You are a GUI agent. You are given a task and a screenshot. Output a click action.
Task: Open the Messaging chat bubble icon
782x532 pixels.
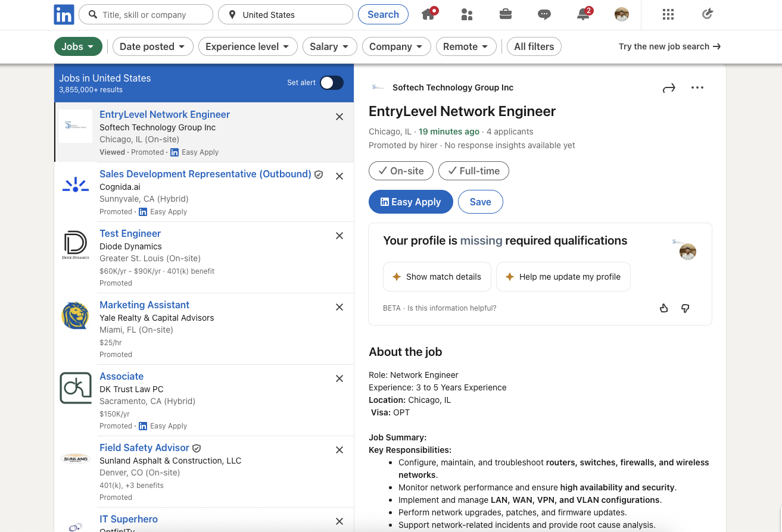(x=544, y=14)
